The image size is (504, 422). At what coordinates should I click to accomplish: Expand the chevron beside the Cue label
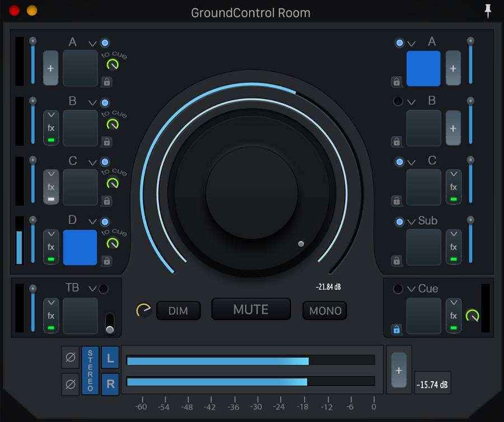pos(412,289)
